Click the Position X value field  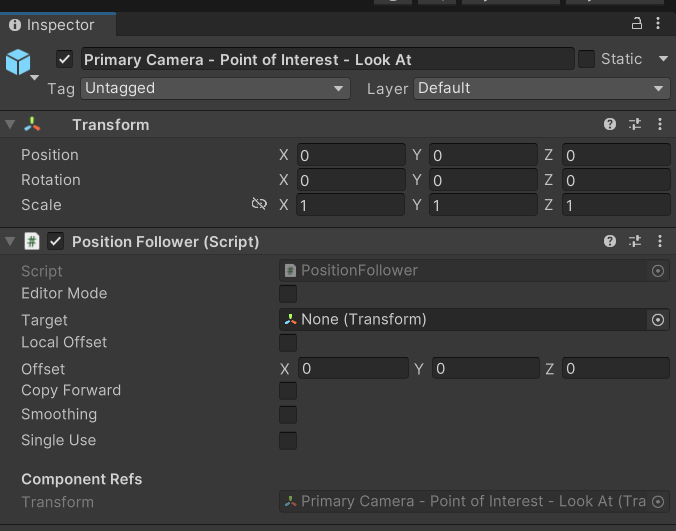point(349,155)
